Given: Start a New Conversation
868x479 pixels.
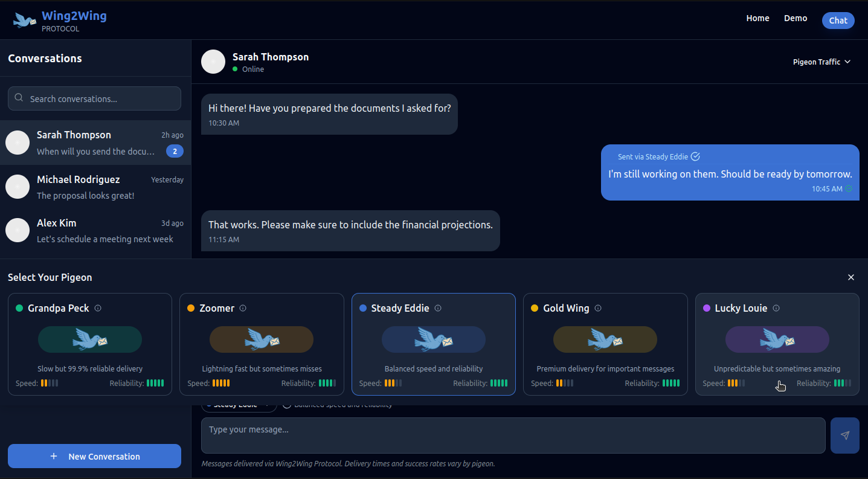Looking at the screenshot, I should point(94,456).
